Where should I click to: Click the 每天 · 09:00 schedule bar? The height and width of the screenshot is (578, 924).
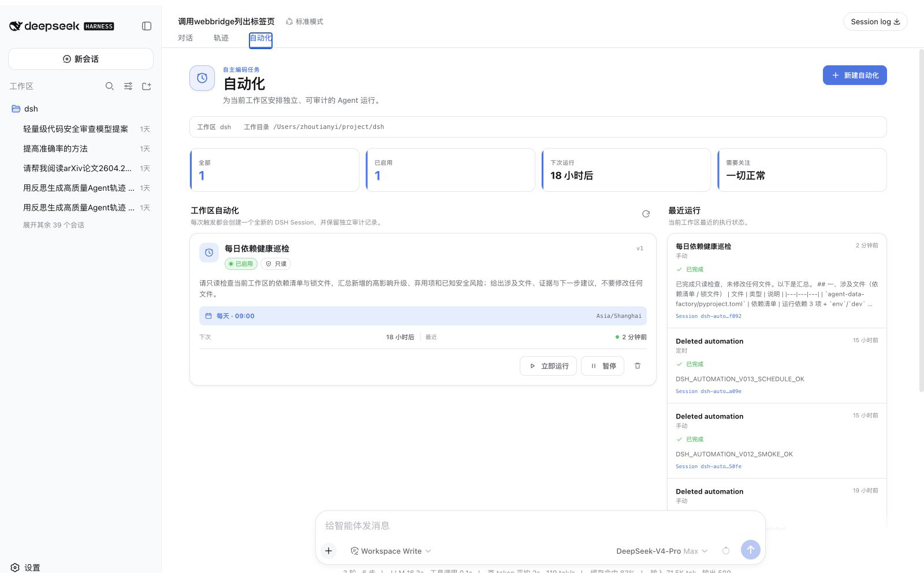pos(423,316)
